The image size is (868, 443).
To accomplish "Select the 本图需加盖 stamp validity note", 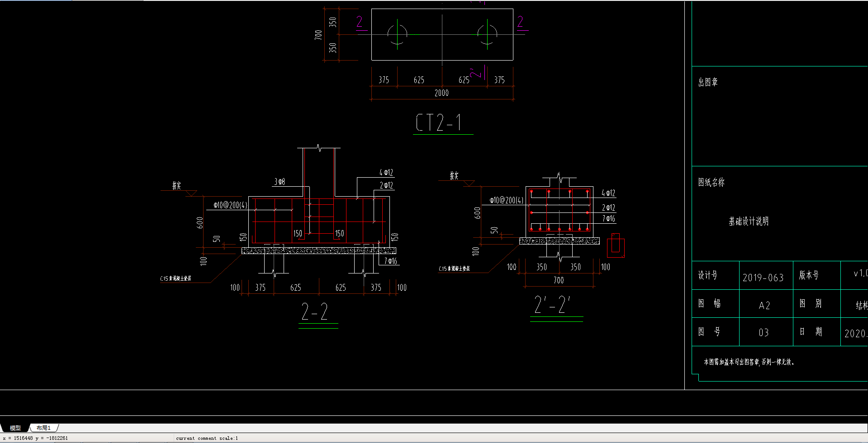I will [x=749, y=362].
